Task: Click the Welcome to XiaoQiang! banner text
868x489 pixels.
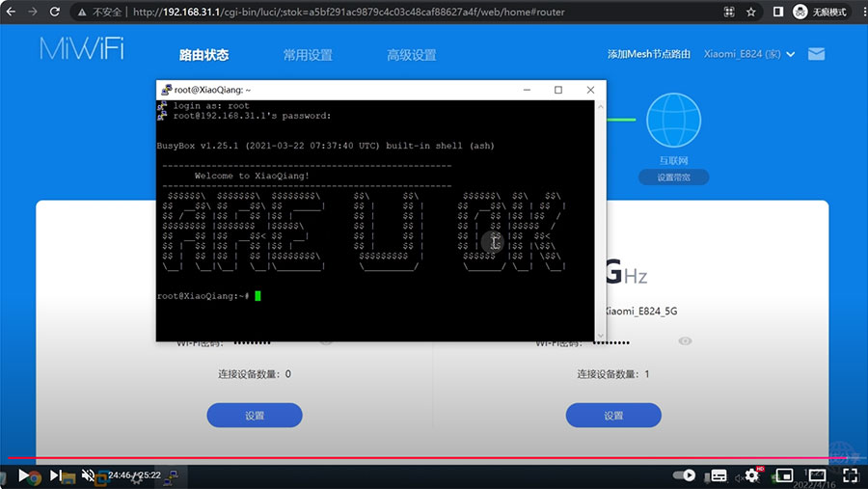Action: coord(252,177)
